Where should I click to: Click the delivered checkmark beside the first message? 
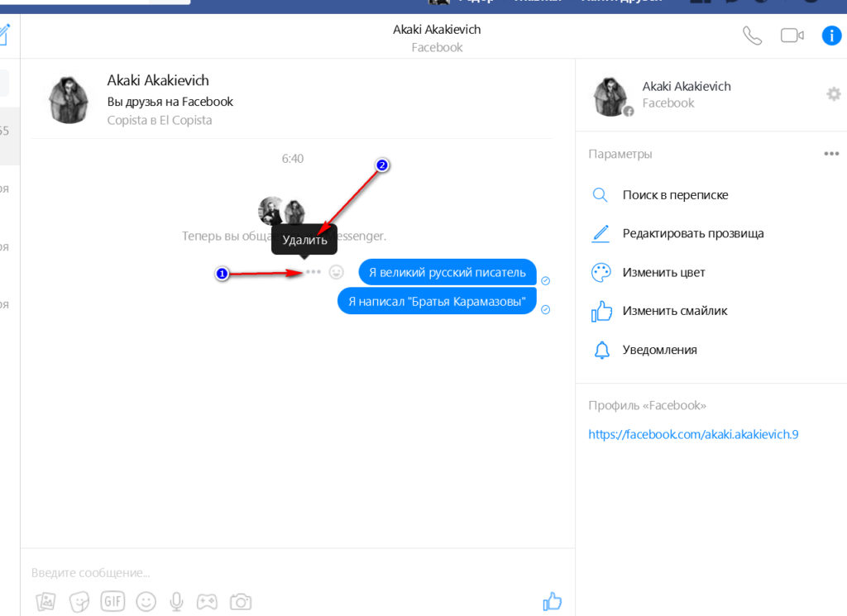pyautogui.click(x=546, y=281)
